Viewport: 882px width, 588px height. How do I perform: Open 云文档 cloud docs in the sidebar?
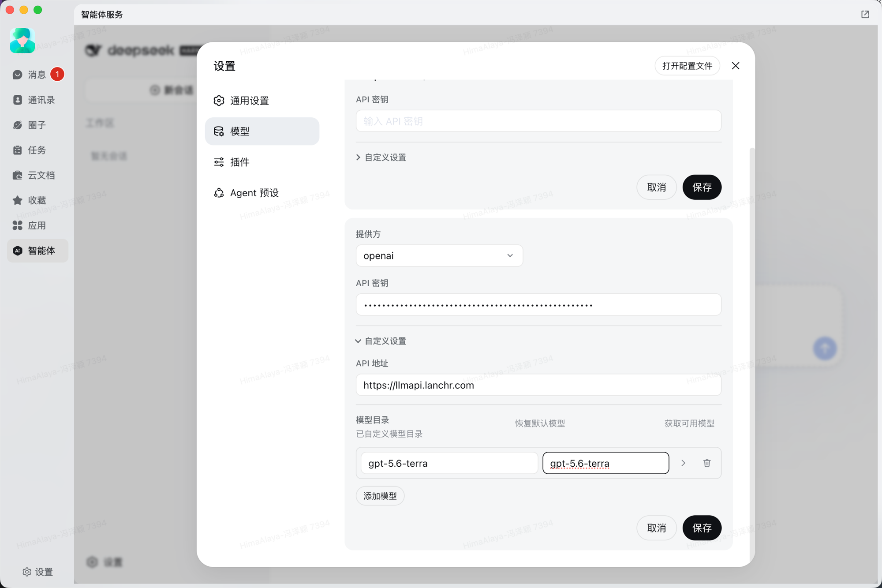pos(37,175)
